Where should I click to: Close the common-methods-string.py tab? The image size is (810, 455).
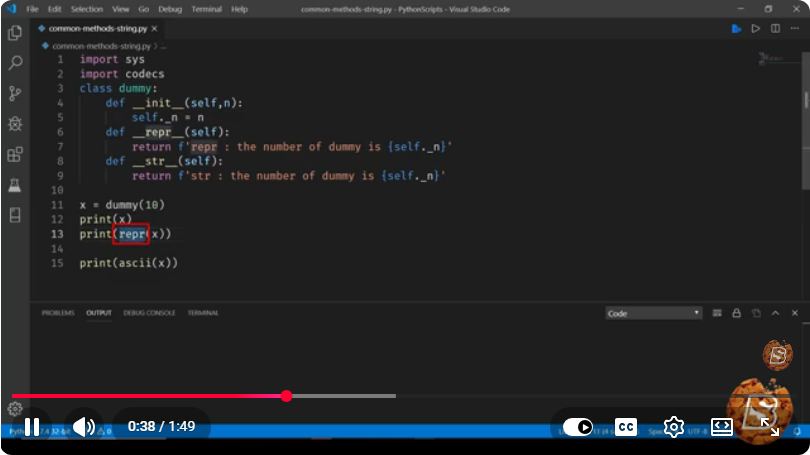coord(154,28)
